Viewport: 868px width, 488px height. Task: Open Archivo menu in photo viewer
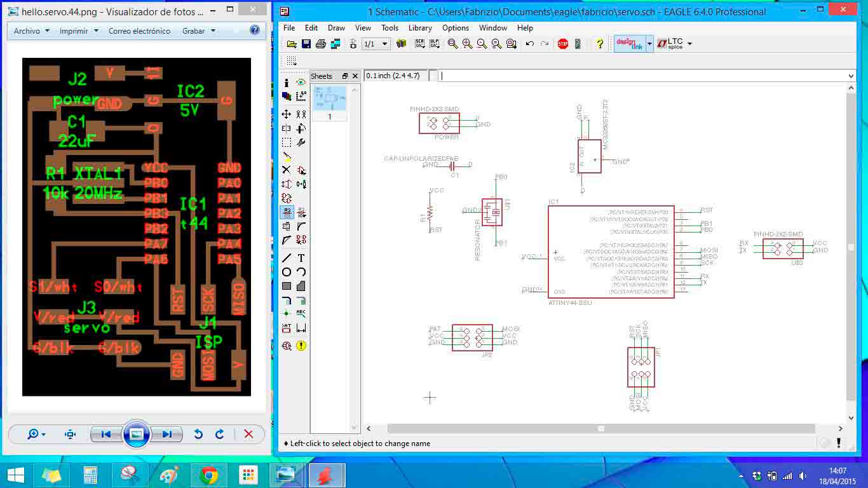pos(31,30)
